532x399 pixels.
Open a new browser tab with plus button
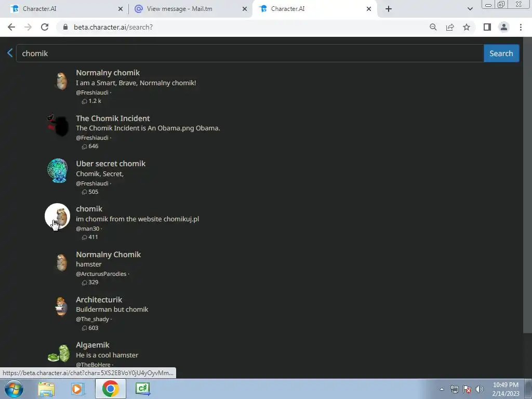pyautogui.click(x=389, y=9)
